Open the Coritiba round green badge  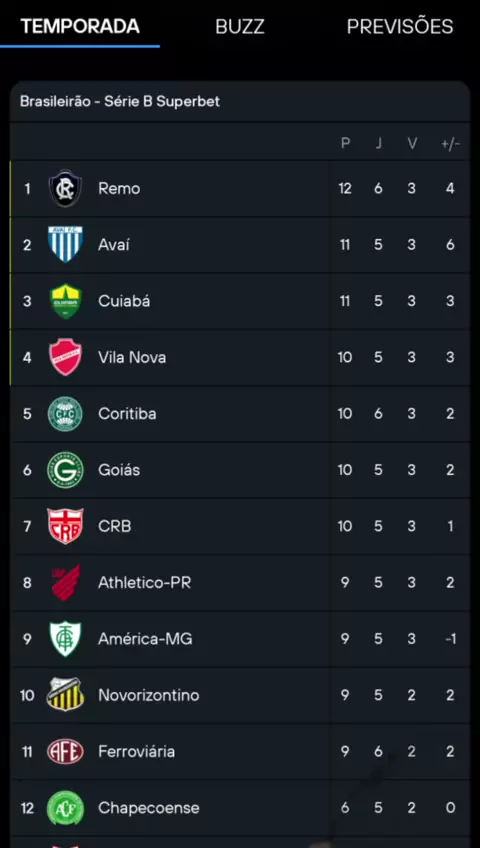pos(65,414)
